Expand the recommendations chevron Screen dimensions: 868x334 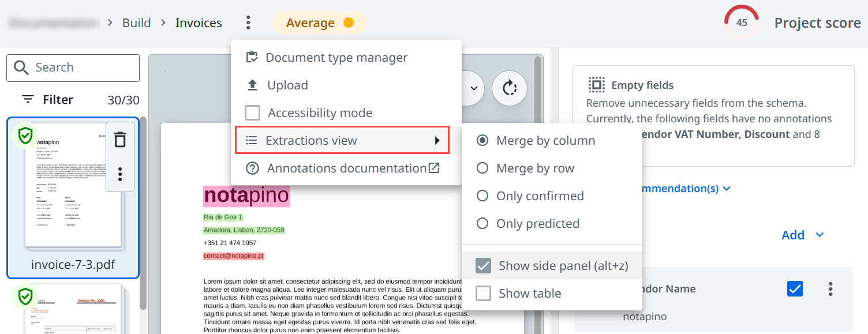click(727, 189)
